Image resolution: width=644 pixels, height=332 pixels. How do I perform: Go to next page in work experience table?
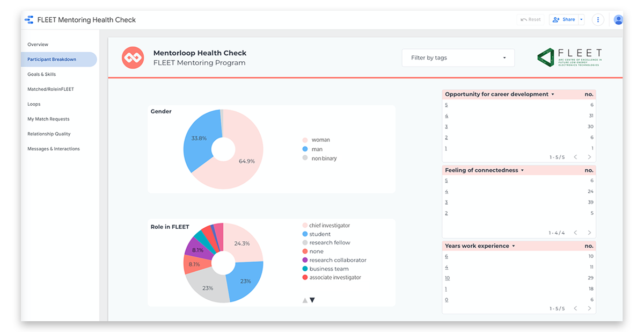(x=589, y=309)
